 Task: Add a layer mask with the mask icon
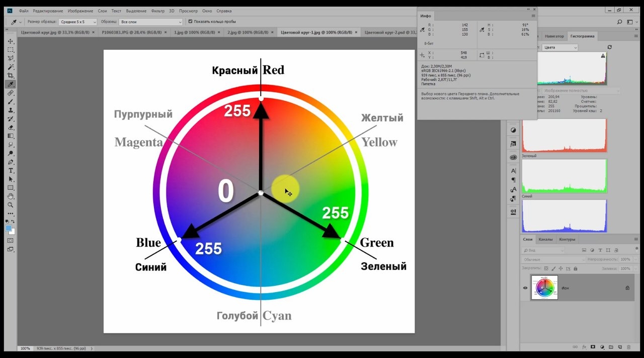[593, 347]
